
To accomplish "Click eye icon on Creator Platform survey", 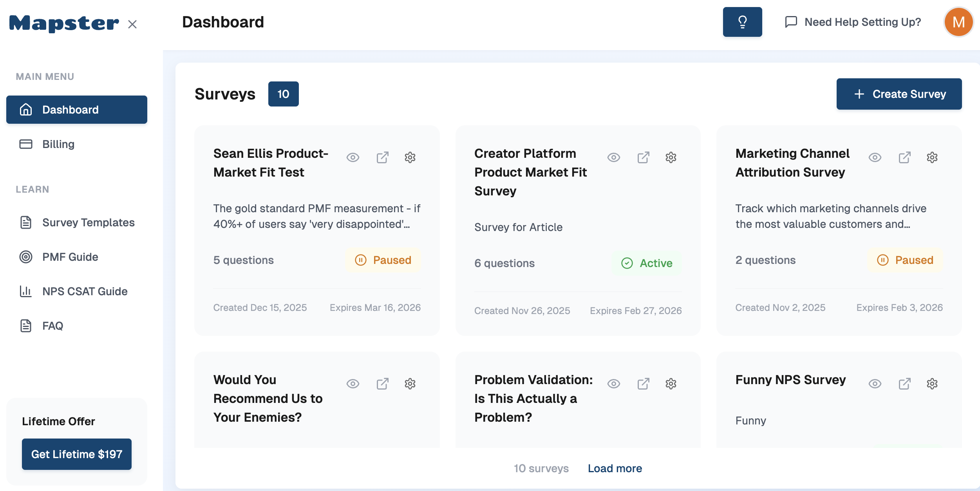I will point(613,157).
